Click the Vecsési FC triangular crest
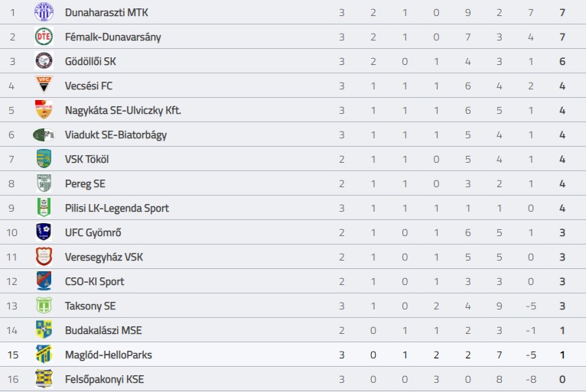This screenshot has height=392, width=586. click(44, 84)
